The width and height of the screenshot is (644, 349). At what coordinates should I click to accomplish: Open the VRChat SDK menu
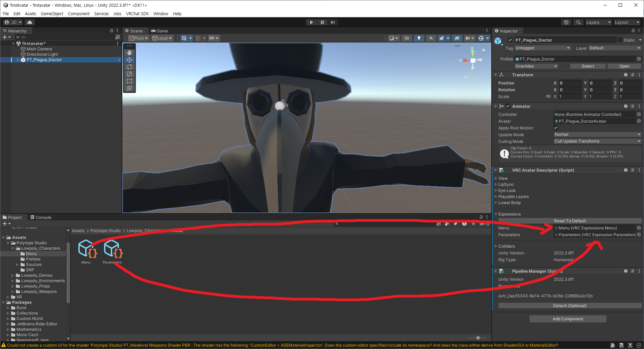pyautogui.click(x=137, y=14)
